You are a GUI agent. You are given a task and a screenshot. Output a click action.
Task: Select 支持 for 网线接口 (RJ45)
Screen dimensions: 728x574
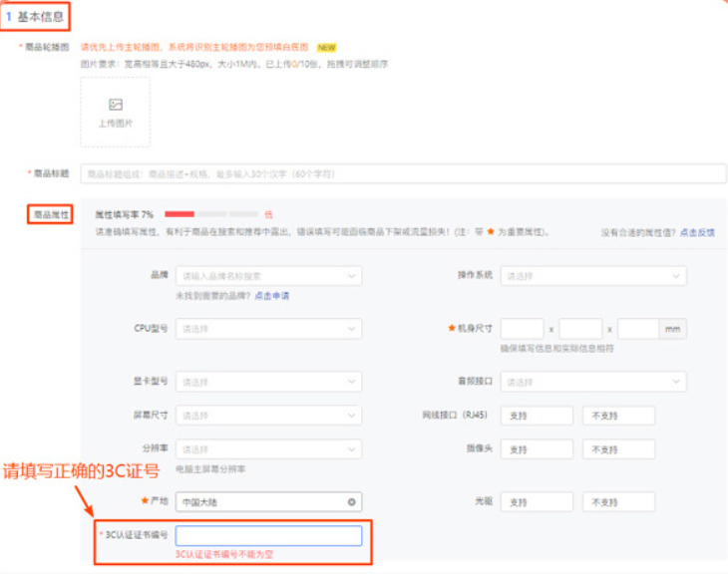537,416
